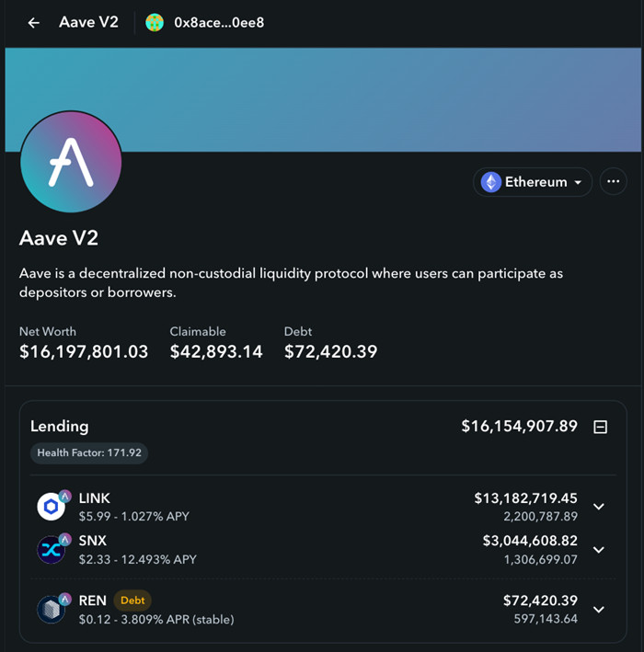
Task: Click the Lending section heading
Action: [60, 427]
